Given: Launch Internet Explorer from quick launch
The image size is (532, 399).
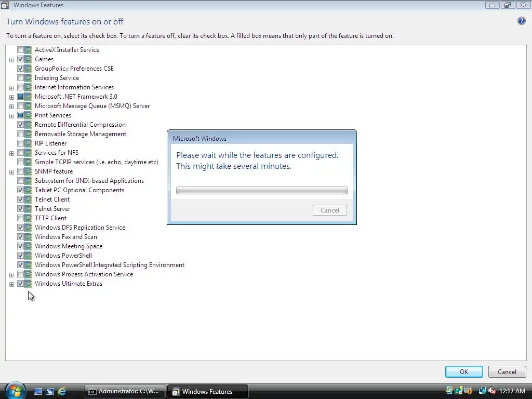Looking at the screenshot, I should 62,391.
